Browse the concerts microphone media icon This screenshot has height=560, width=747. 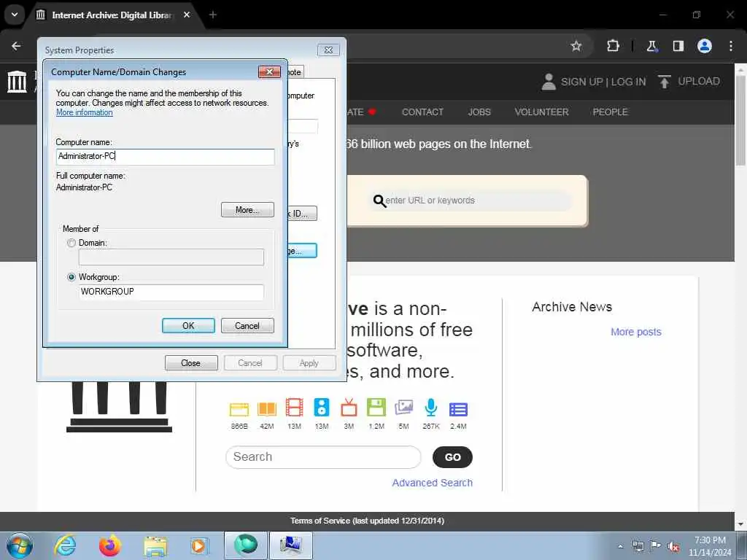coord(430,408)
